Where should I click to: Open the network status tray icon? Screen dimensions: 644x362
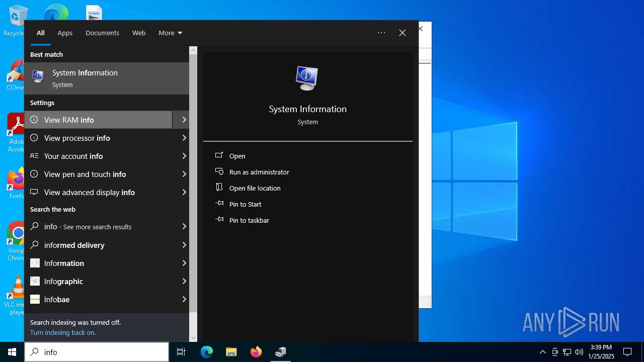point(567,352)
